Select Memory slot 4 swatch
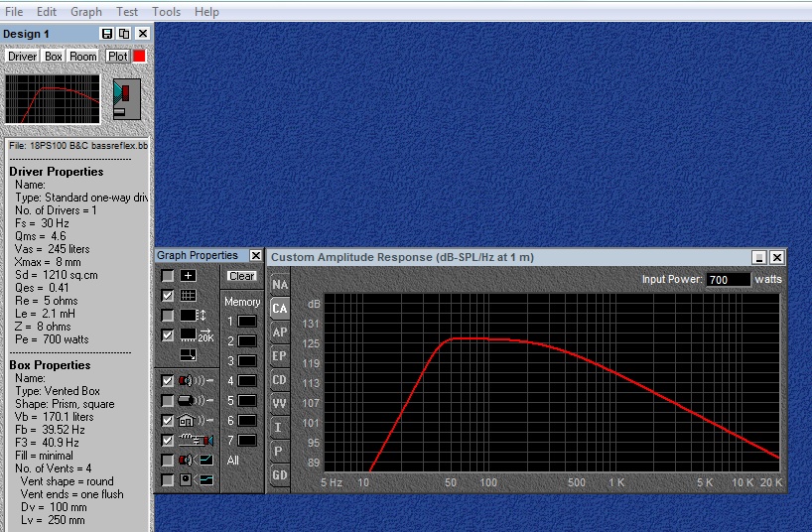 (x=247, y=381)
